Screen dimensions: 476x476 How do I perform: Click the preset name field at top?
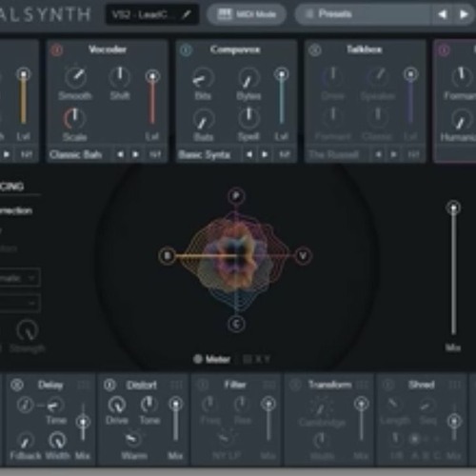click(x=151, y=14)
